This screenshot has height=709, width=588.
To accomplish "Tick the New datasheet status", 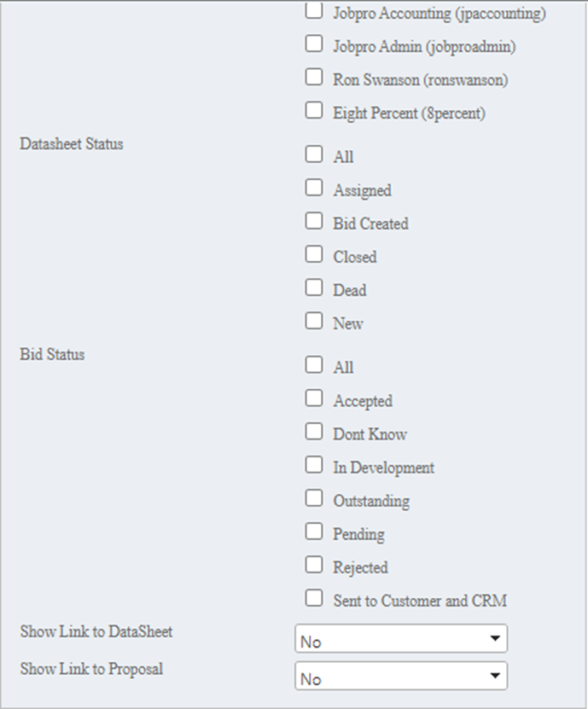I will pos(314,321).
